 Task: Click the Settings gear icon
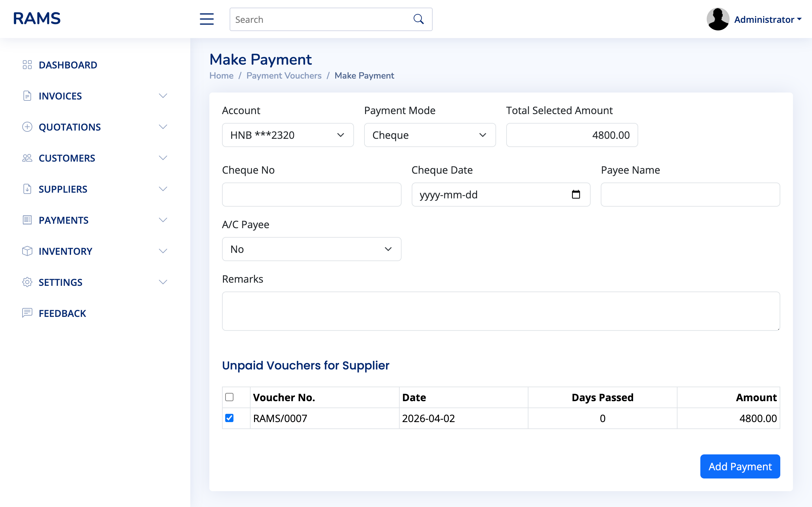27,282
